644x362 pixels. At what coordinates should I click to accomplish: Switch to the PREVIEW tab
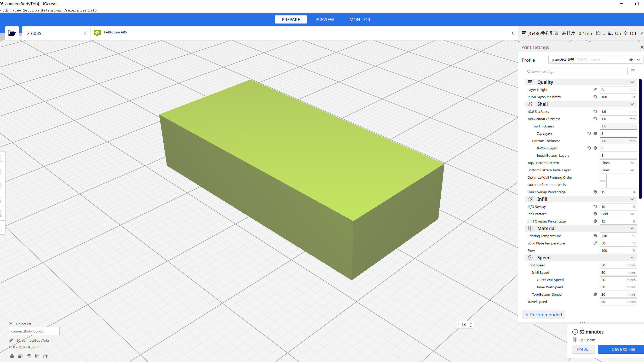pyautogui.click(x=324, y=20)
